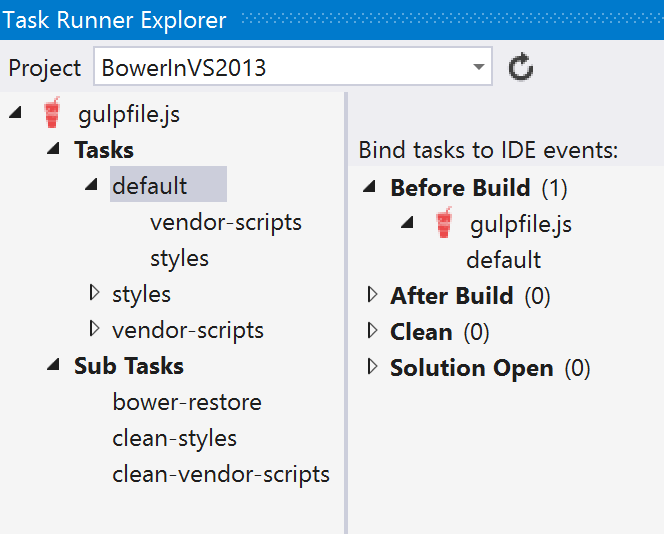664x534 pixels.
Task: Click the gulp cup icon in the left tree
Action: click(x=52, y=113)
